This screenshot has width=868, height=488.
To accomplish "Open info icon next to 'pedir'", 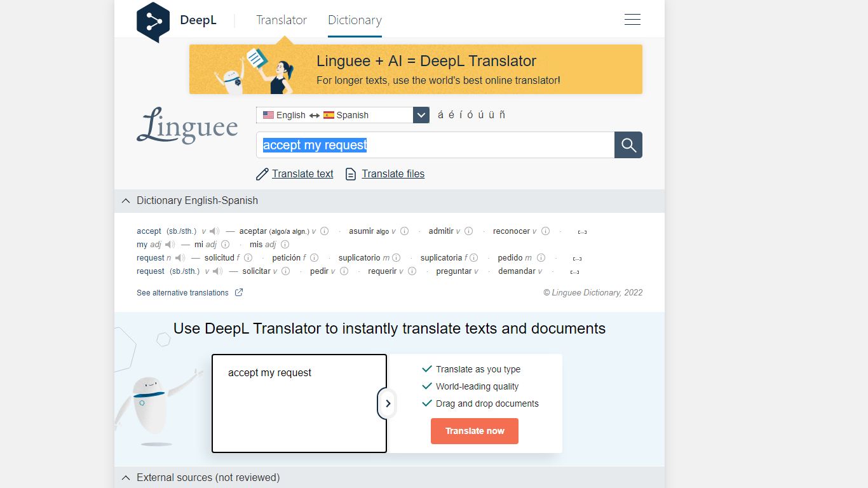I will coord(344,271).
